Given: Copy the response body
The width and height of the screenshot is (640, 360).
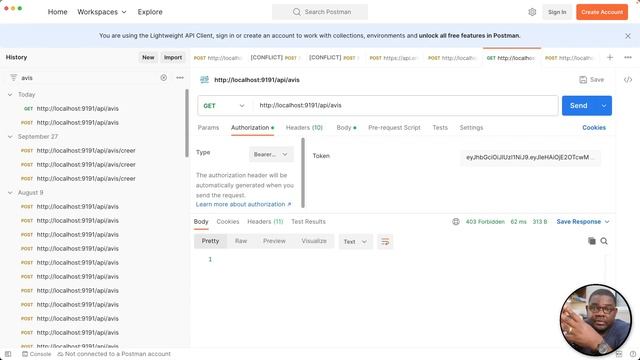Looking at the screenshot, I should point(591,241).
